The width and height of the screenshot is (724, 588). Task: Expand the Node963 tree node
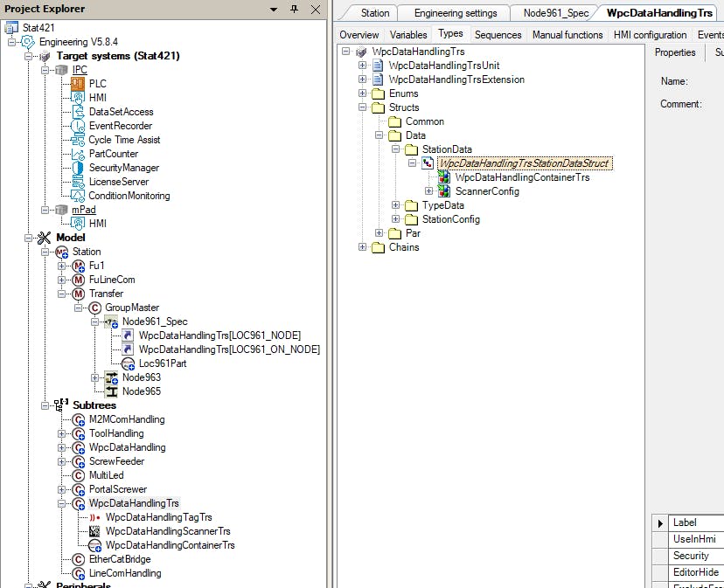click(95, 377)
